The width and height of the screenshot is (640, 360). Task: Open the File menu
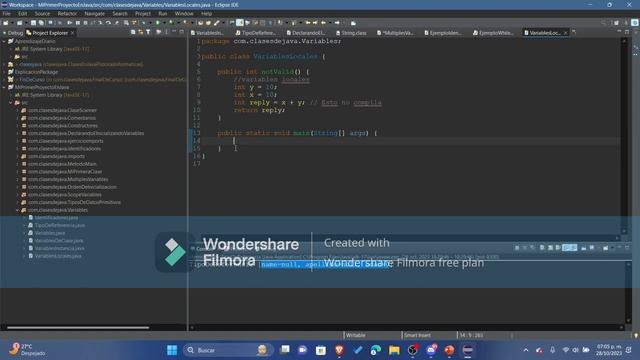[7, 13]
